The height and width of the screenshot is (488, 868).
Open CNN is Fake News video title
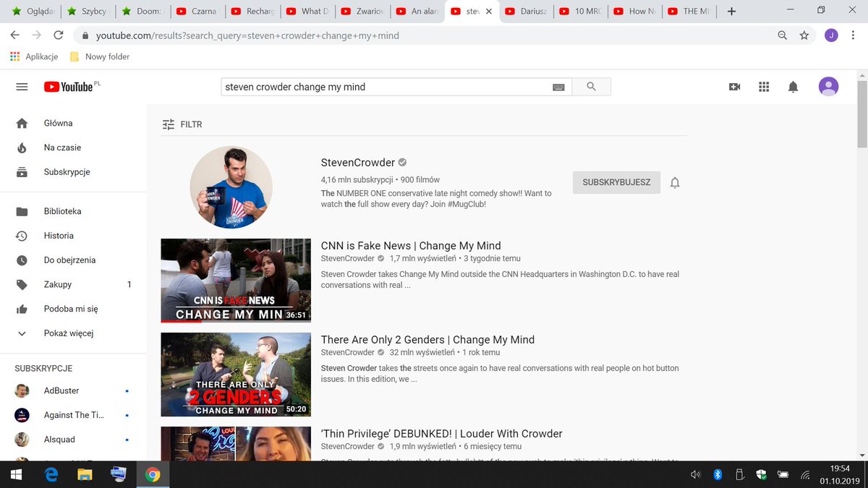411,246
